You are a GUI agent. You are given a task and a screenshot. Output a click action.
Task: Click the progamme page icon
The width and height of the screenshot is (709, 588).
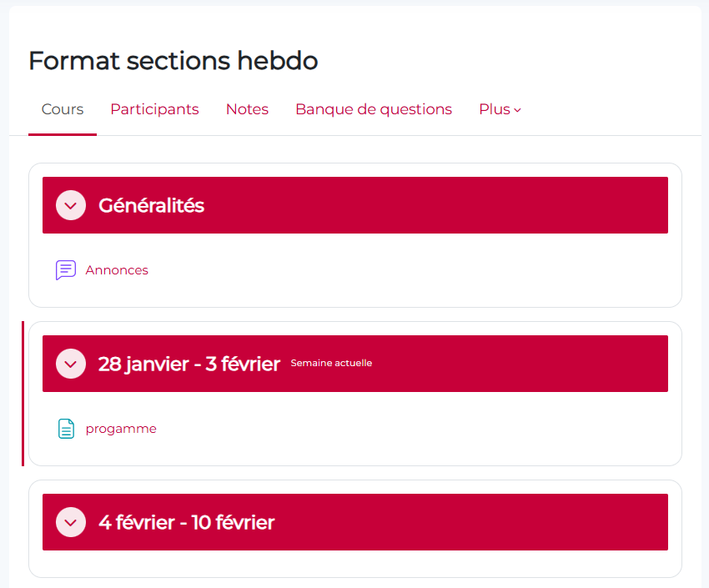coord(66,429)
